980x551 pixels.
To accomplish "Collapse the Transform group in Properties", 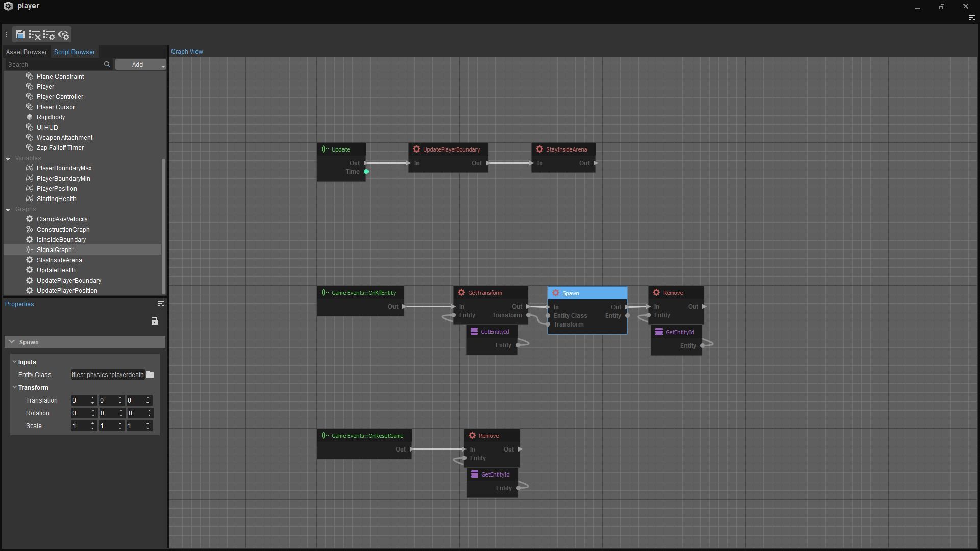I will (x=15, y=388).
